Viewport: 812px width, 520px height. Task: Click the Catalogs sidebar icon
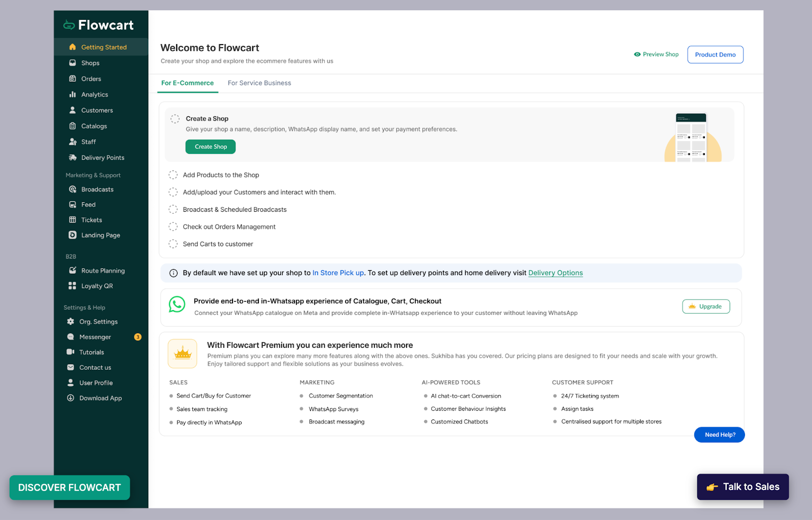(73, 126)
